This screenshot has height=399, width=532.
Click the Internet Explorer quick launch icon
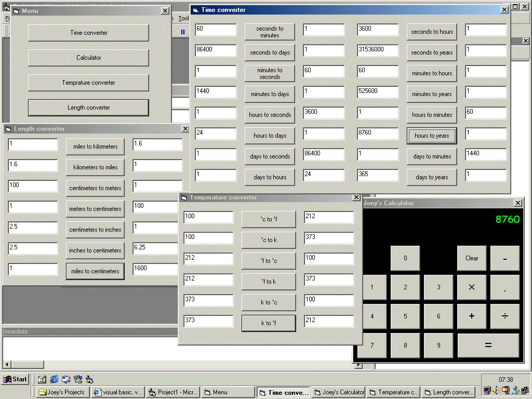coord(54,379)
